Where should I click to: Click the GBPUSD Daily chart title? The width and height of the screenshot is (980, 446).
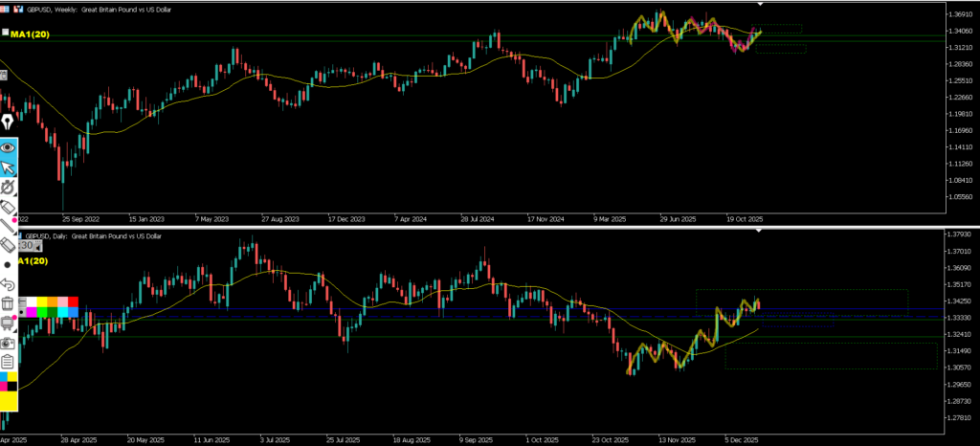[94, 235]
